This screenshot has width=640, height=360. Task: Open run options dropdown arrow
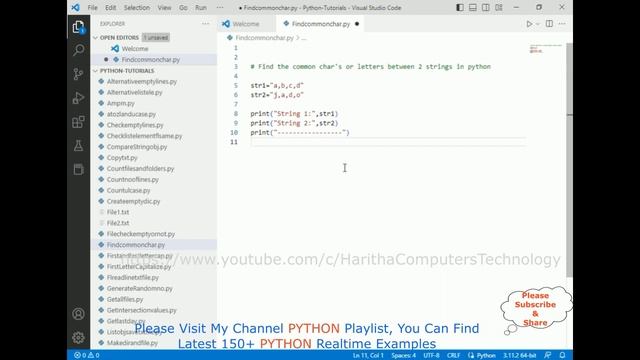(x=538, y=24)
